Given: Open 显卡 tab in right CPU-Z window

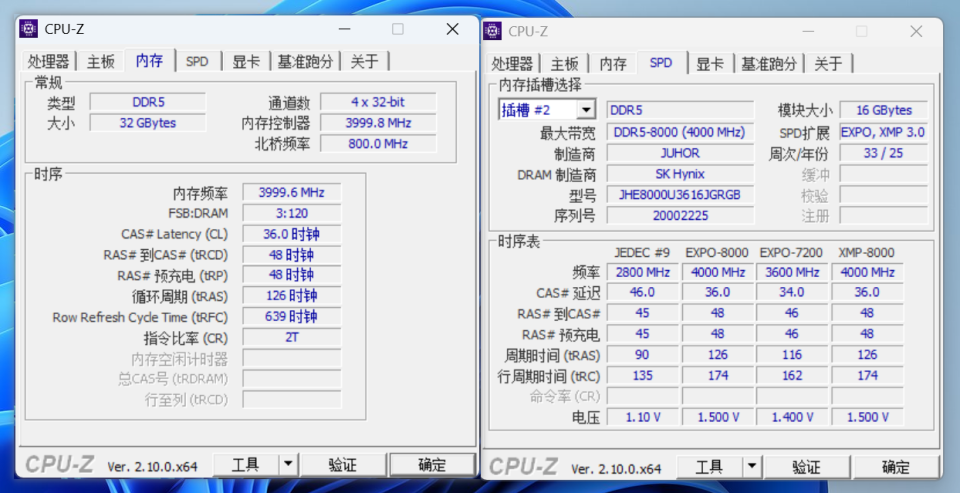Looking at the screenshot, I should (710, 63).
